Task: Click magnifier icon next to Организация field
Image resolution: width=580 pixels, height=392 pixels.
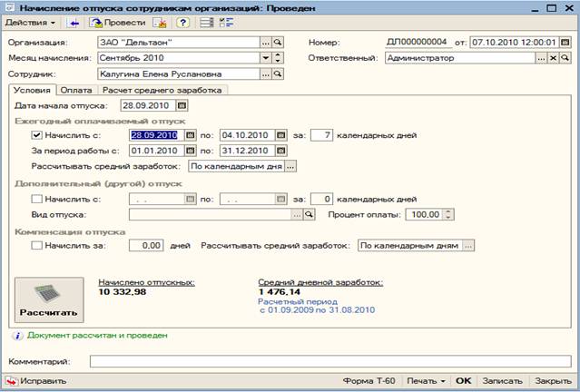Action: [x=279, y=42]
